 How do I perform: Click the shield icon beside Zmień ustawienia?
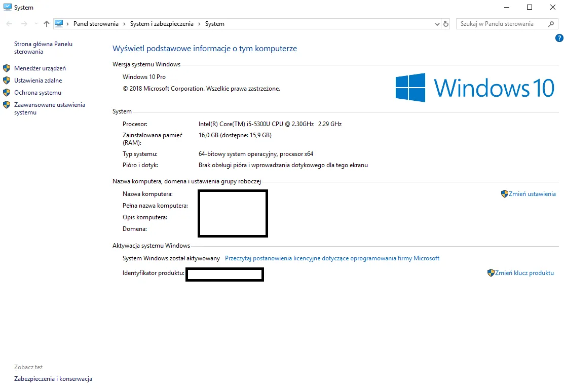click(505, 193)
